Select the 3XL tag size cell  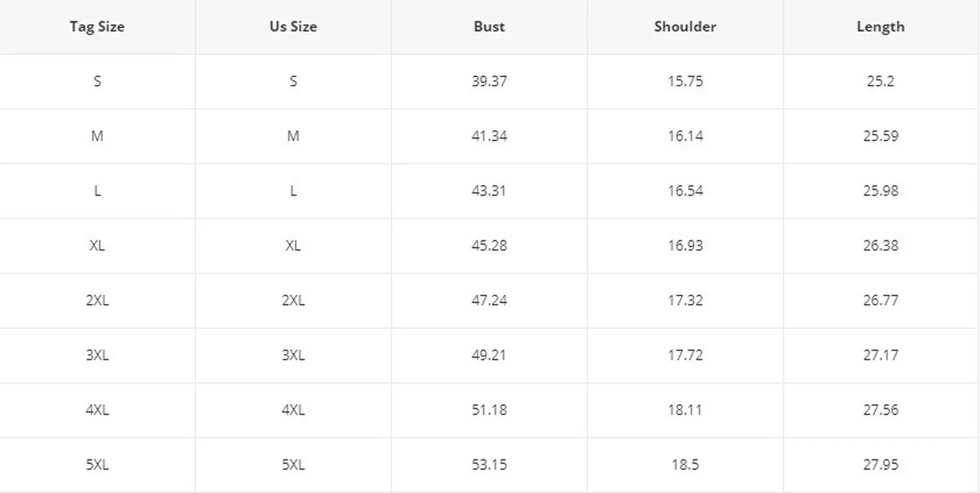97,355
